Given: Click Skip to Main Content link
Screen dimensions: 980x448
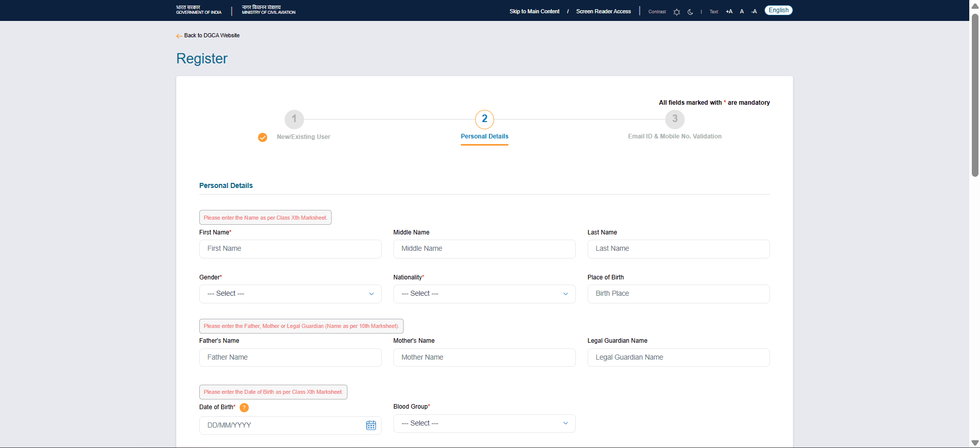Looking at the screenshot, I should point(534,11).
